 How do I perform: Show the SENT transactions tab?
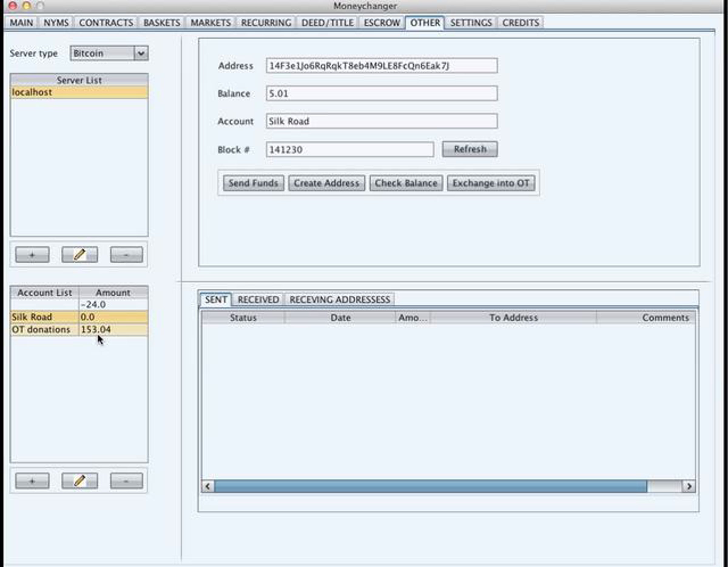(216, 300)
